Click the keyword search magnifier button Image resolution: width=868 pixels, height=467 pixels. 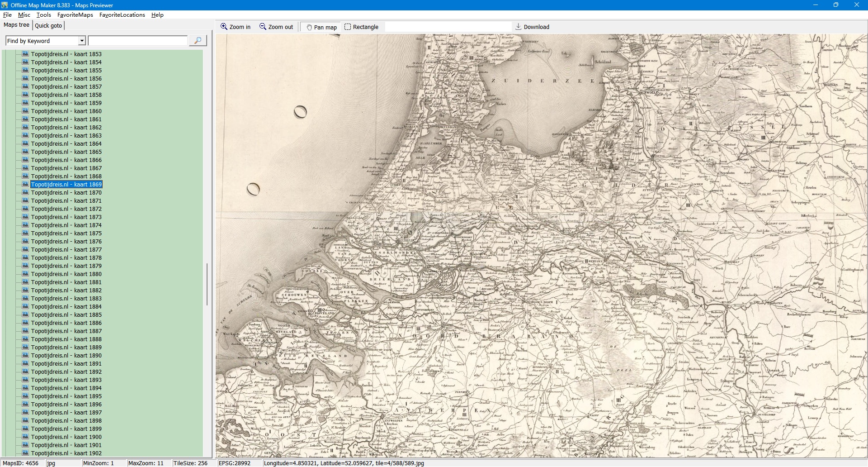198,41
